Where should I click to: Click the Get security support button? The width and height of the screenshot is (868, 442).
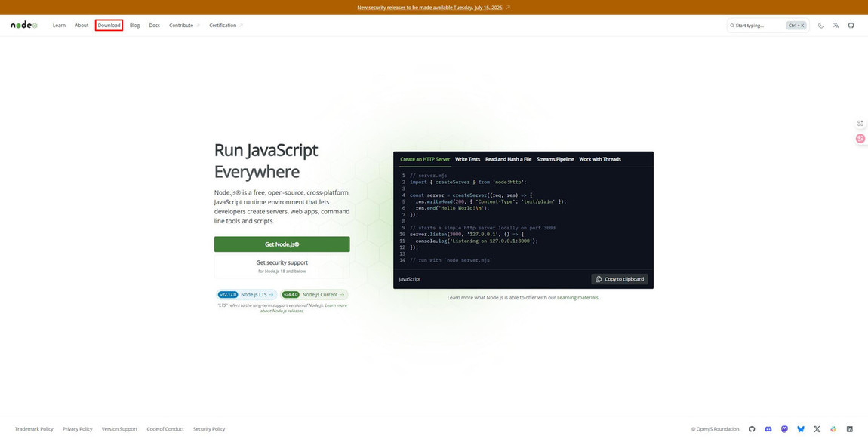pos(282,266)
